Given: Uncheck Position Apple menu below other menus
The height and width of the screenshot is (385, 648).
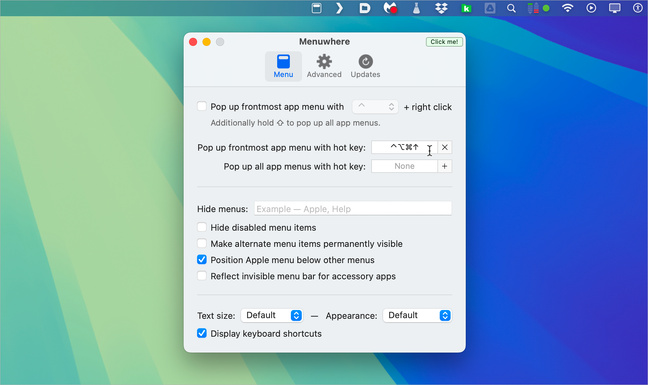Looking at the screenshot, I should click(202, 259).
